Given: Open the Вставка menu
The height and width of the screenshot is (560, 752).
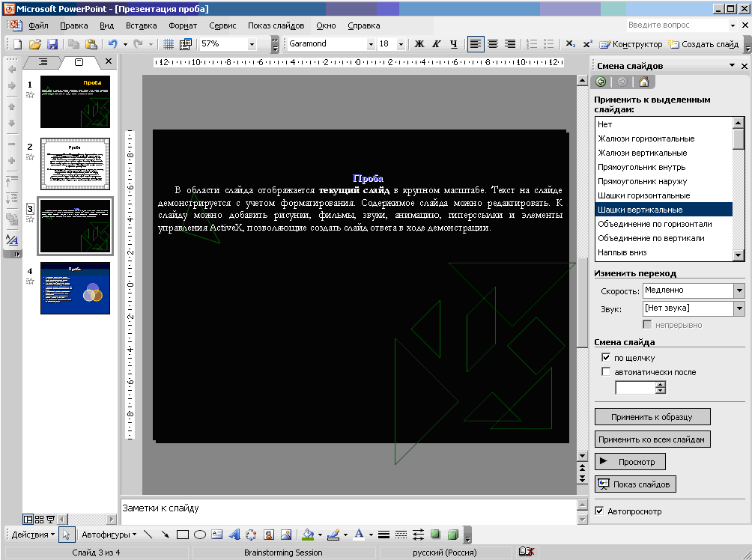Looking at the screenshot, I should pos(141,25).
